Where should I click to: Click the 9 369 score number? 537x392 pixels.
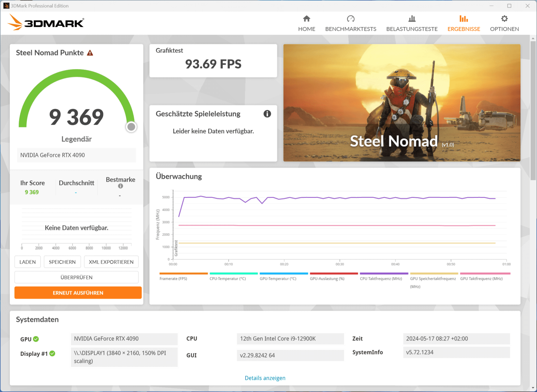tap(76, 117)
